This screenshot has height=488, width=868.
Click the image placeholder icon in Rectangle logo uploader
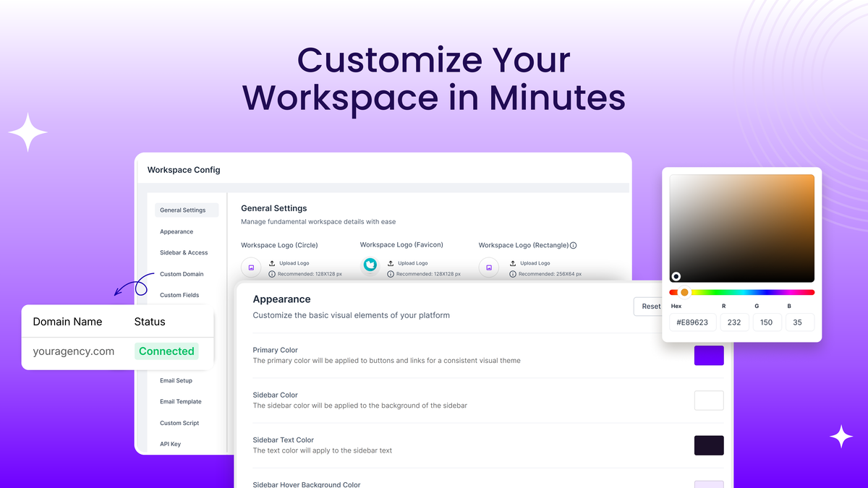(489, 267)
